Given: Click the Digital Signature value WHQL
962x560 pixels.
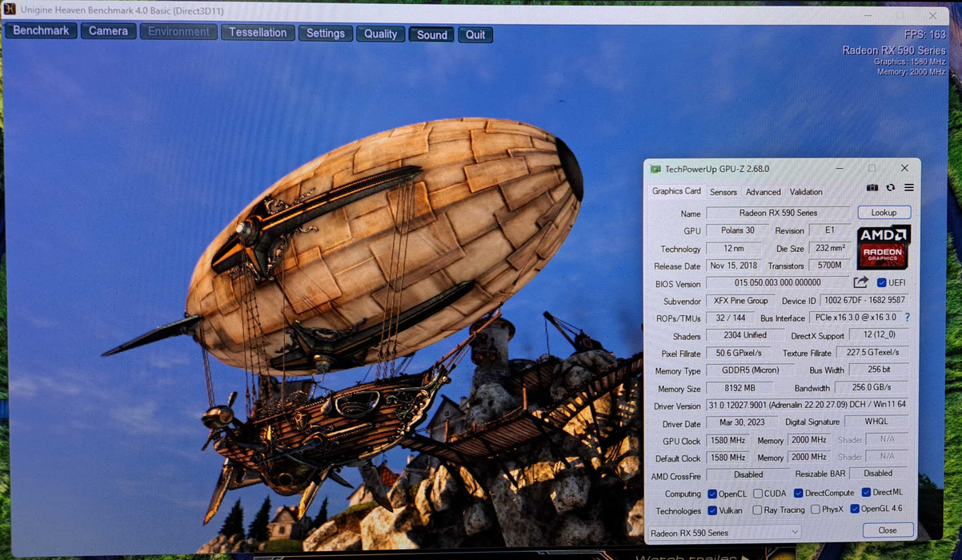Looking at the screenshot, I should pos(877,422).
